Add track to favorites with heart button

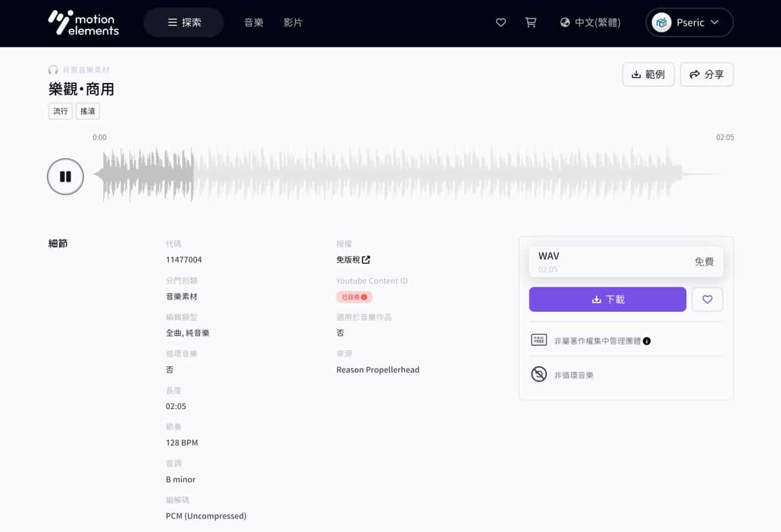[x=707, y=300]
